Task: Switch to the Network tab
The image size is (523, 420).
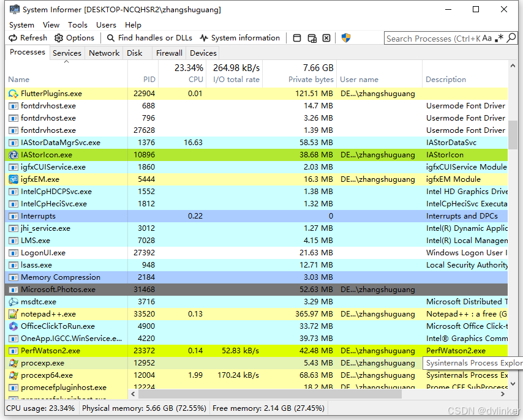Action: click(104, 53)
